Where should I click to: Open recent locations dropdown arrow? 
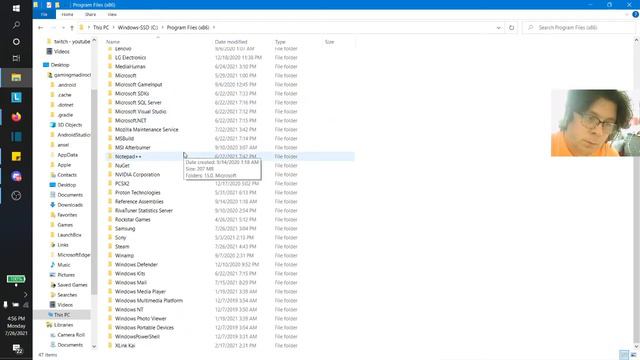pyautogui.click(x=63, y=27)
